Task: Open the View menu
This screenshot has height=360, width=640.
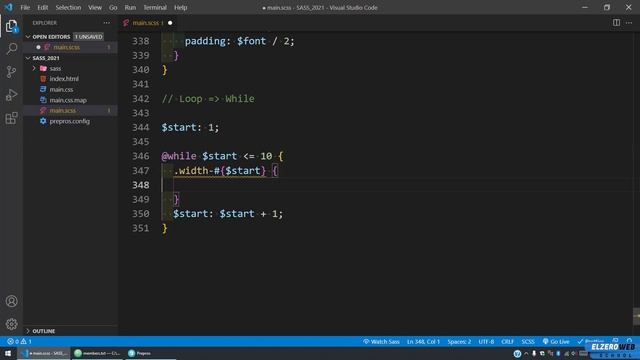Action: tap(95, 7)
